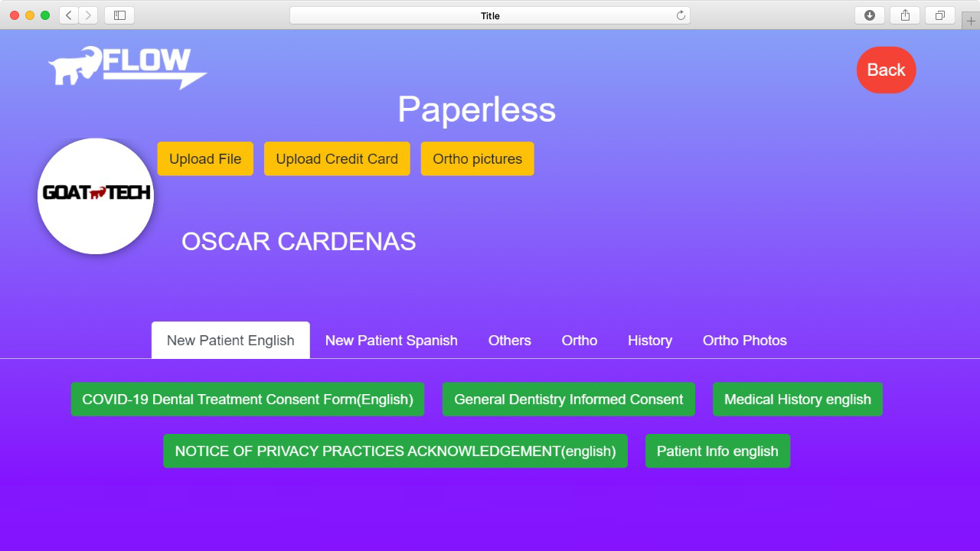The width and height of the screenshot is (980, 551).
Task: Go back in Safari history
Action: pyautogui.click(x=69, y=15)
